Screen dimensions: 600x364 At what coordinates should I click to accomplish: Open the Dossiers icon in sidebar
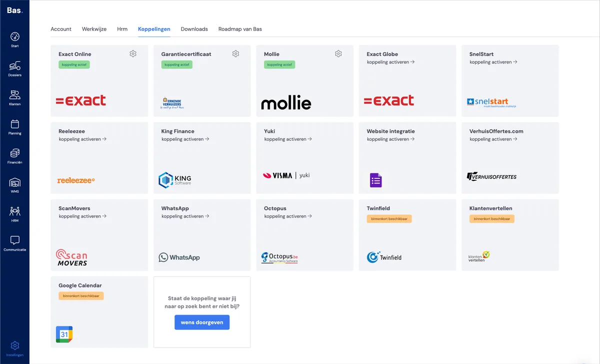click(14, 66)
